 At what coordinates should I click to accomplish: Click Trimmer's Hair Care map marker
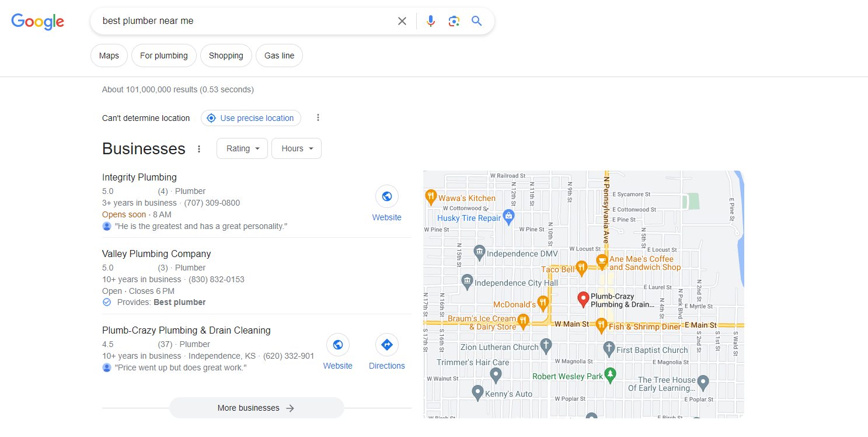pos(496,375)
